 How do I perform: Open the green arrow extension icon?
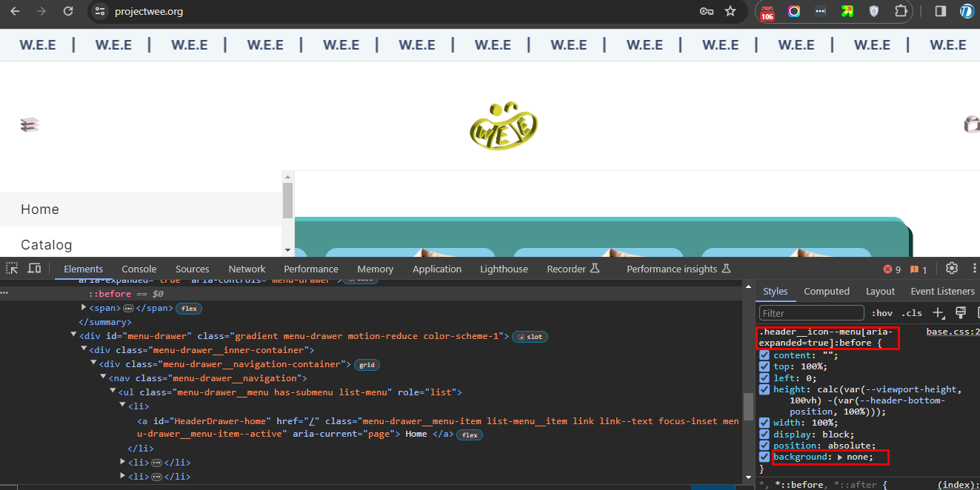(x=847, y=11)
